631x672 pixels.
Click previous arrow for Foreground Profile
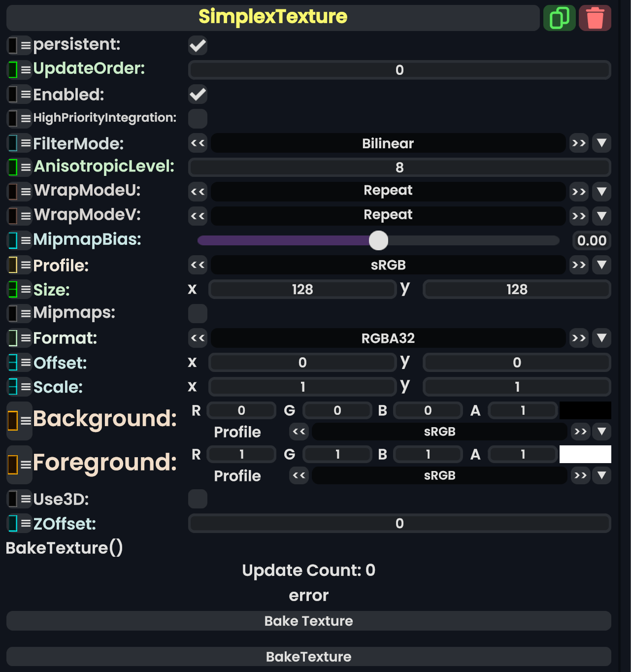[299, 475]
